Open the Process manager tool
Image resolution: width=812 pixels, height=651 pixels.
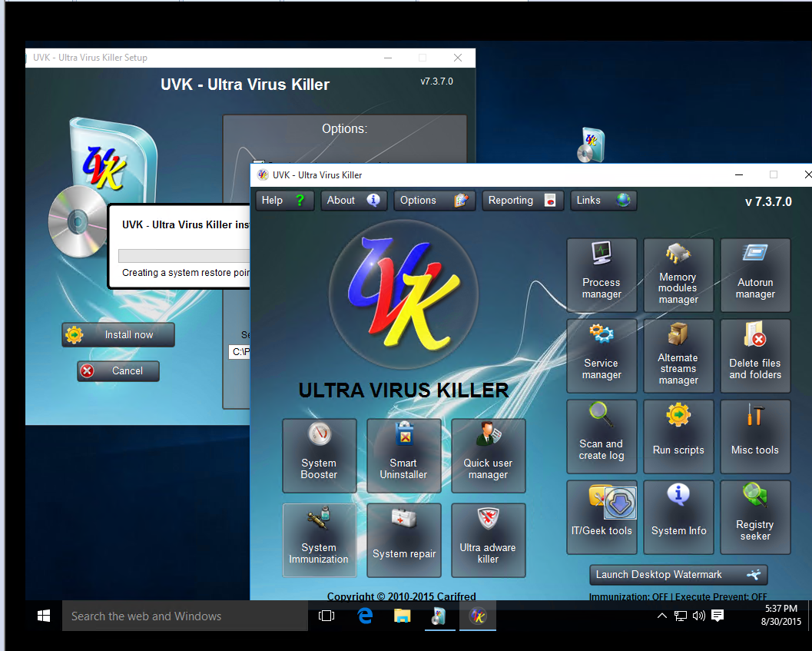pos(602,275)
